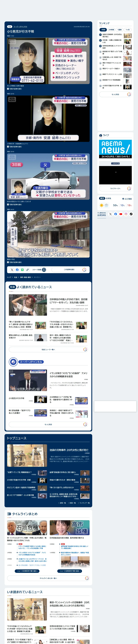Open the タイムラインまとめ一覧へ button
Screen dimensions: 138x644
(x=48, y=578)
